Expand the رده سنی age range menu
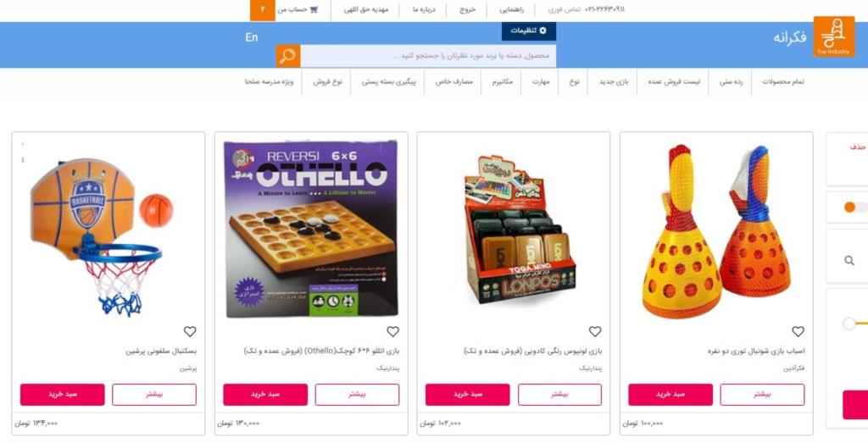The image size is (868, 443). pyautogui.click(x=731, y=82)
